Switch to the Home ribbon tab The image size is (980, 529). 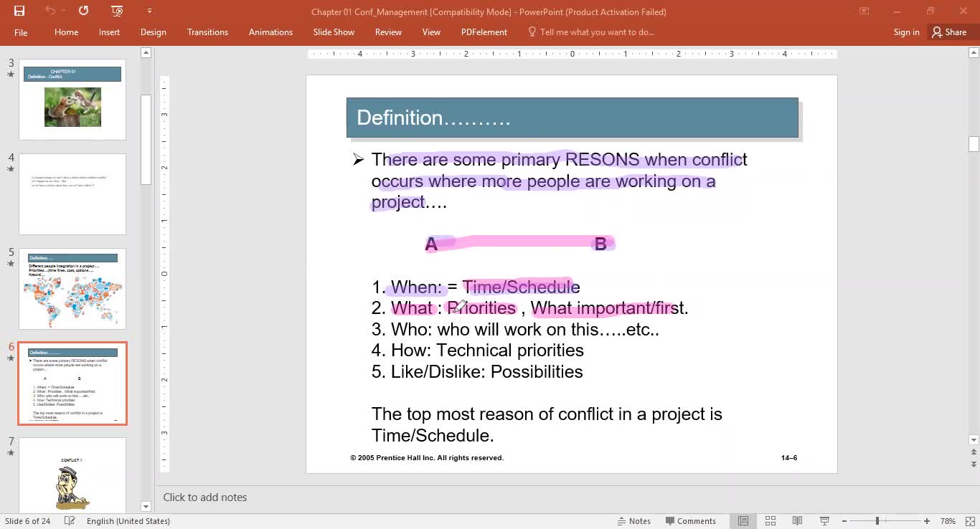point(66,32)
